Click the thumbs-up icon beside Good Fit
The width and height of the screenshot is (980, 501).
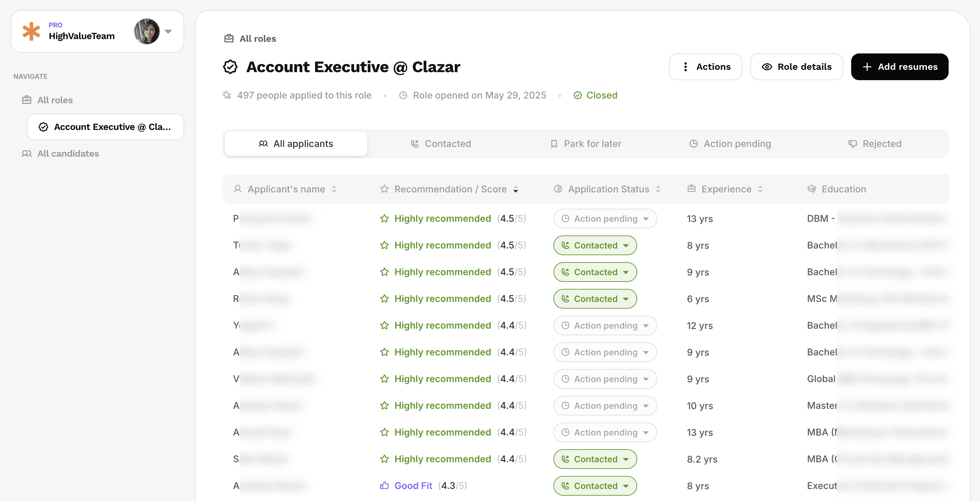385,485
